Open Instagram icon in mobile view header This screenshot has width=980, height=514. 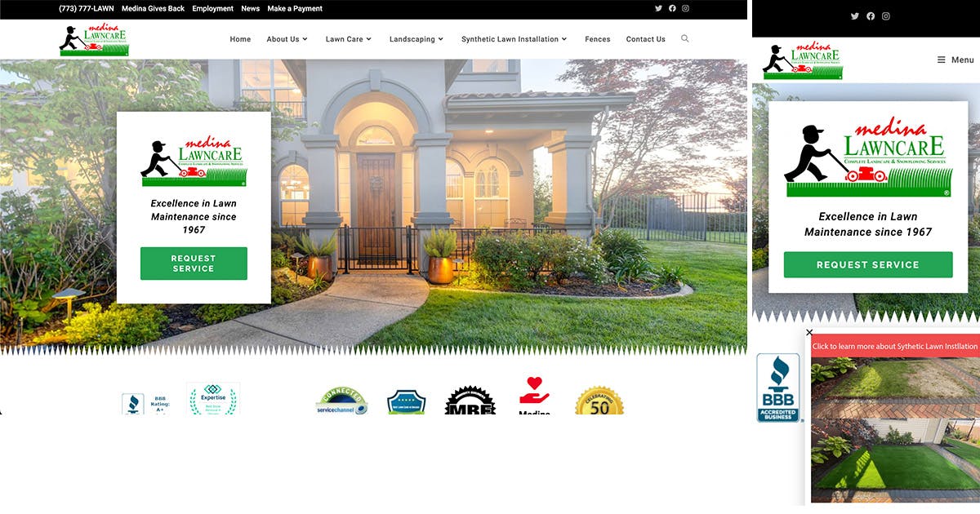coord(886,16)
